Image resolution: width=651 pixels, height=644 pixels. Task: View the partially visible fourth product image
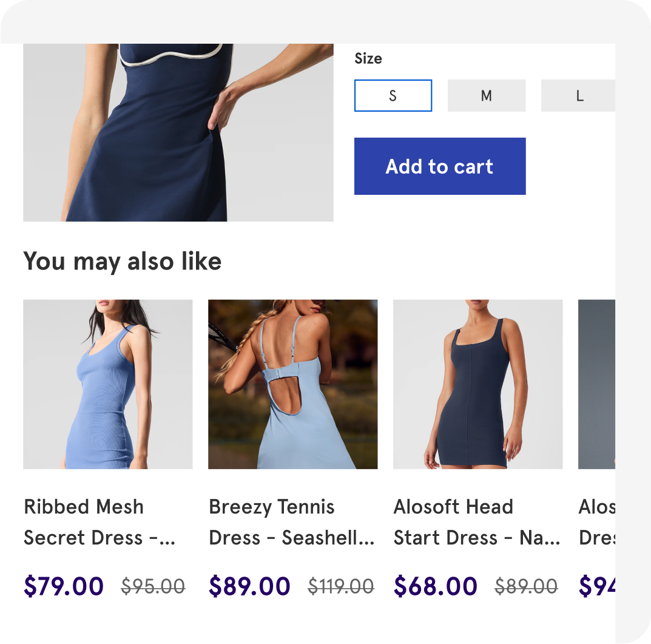[596, 384]
